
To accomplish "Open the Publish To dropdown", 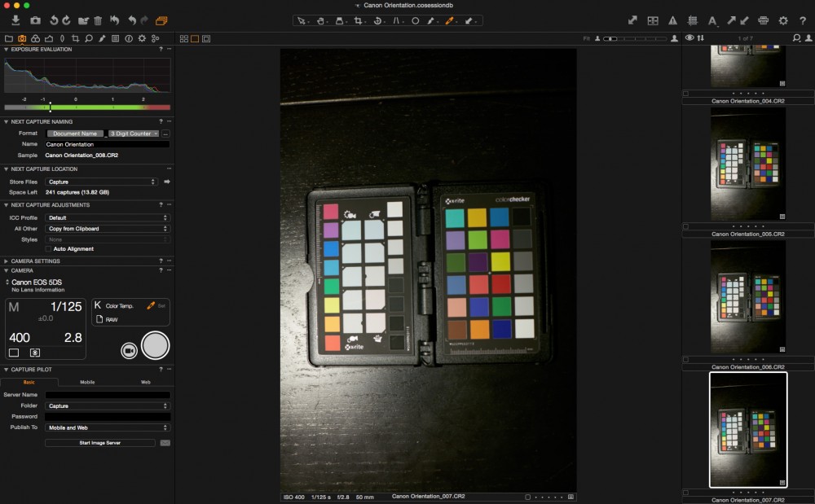I will pos(108,427).
